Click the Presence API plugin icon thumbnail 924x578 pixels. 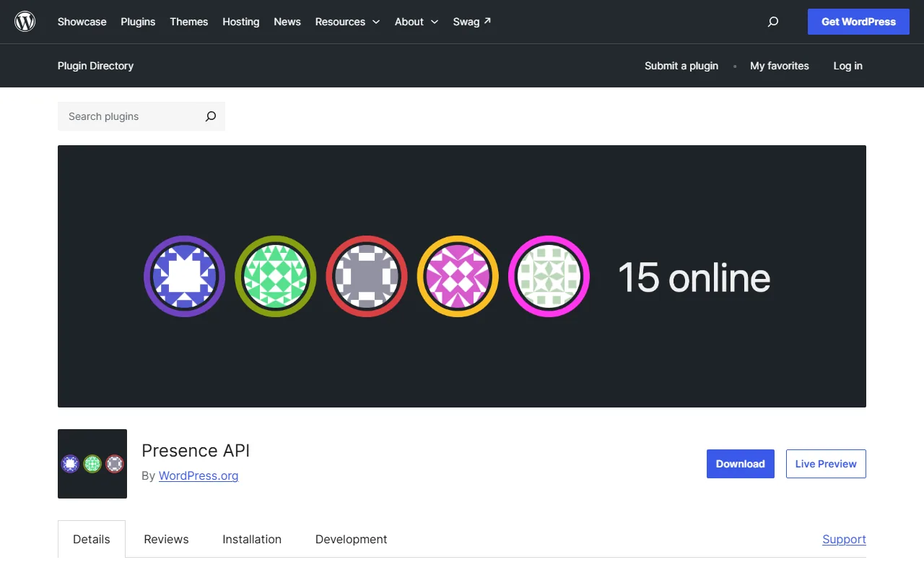[x=92, y=464]
